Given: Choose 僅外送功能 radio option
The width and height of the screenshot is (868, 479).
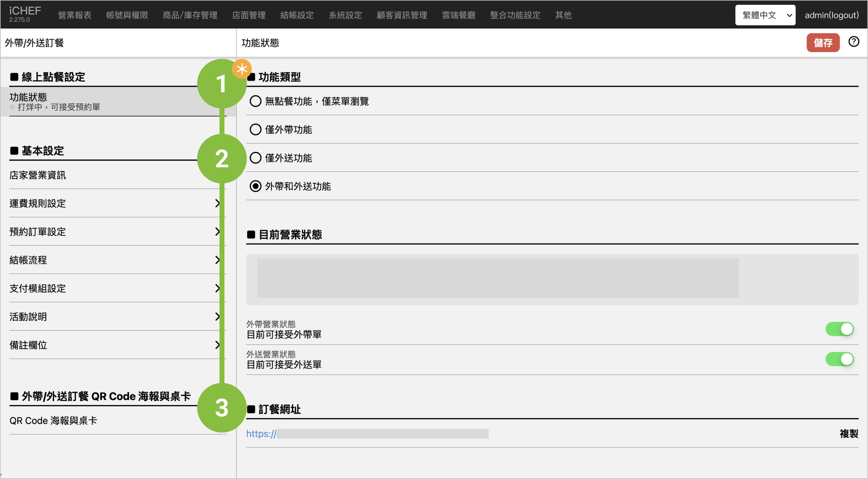Looking at the screenshot, I should (x=255, y=158).
